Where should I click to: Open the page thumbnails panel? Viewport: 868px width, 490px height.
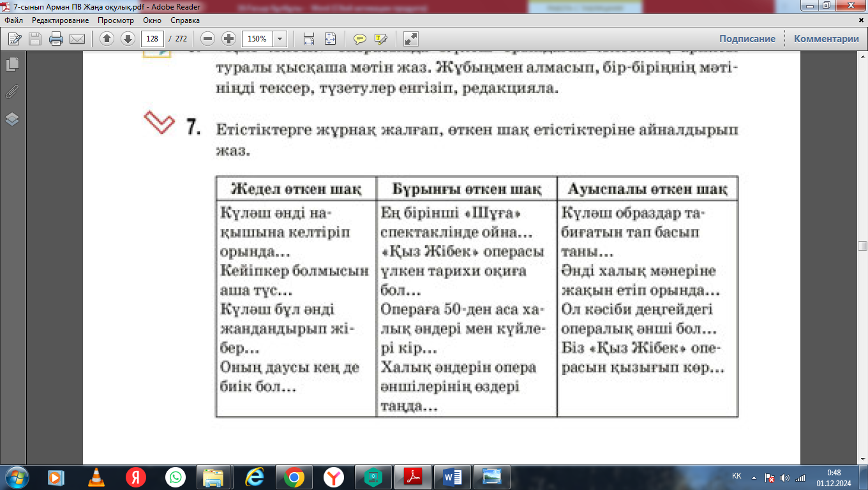coord(11,64)
